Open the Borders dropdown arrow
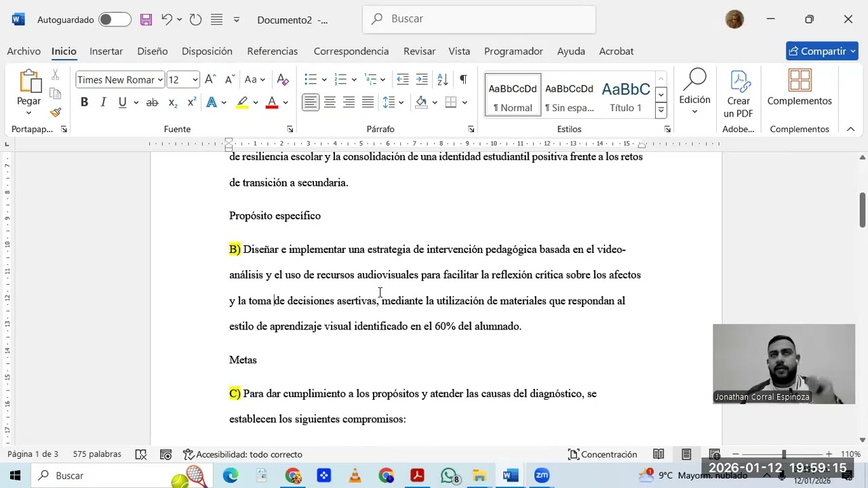 point(465,102)
